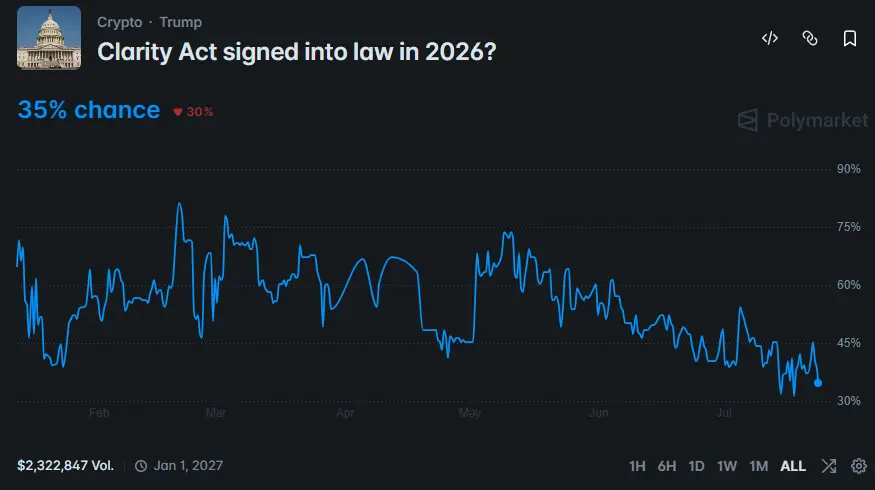Open the Trump category link
The width and height of the screenshot is (875, 490).
point(180,22)
